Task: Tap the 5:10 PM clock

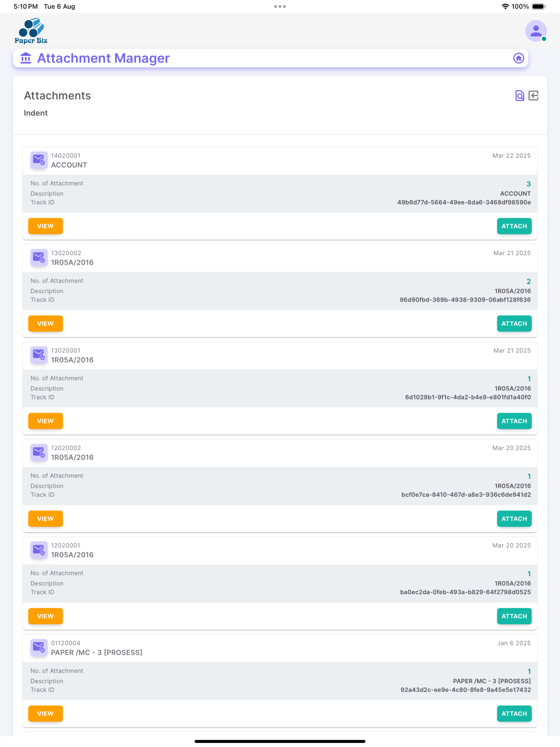Action: coord(26,6)
